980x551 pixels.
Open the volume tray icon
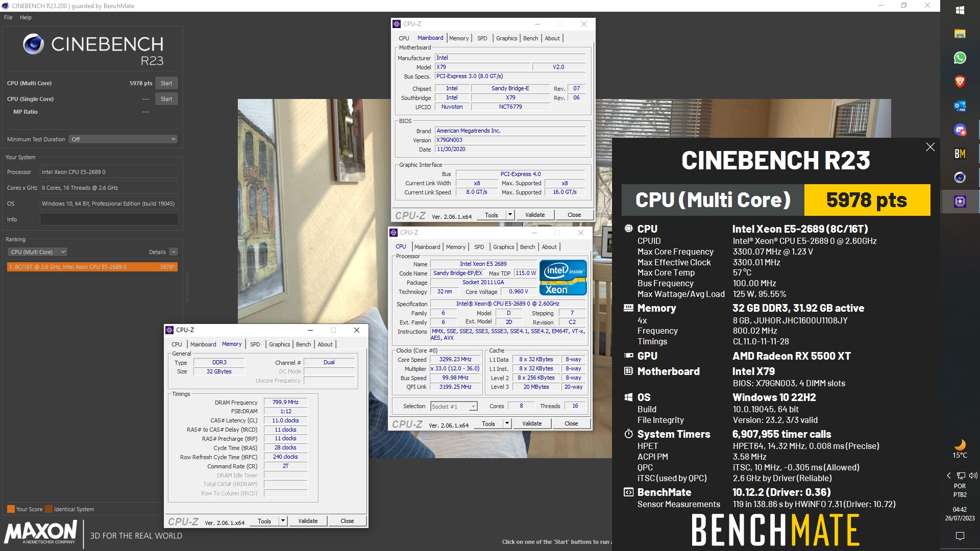[973, 475]
